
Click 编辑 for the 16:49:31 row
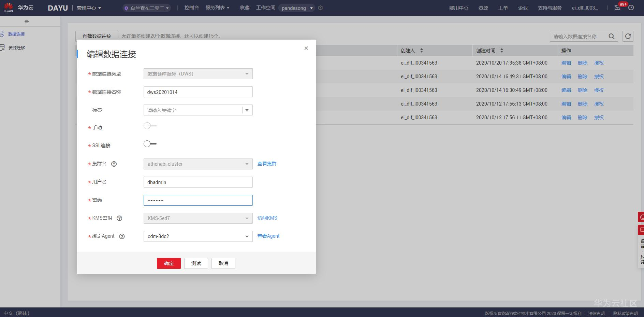[x=566, y=77]
